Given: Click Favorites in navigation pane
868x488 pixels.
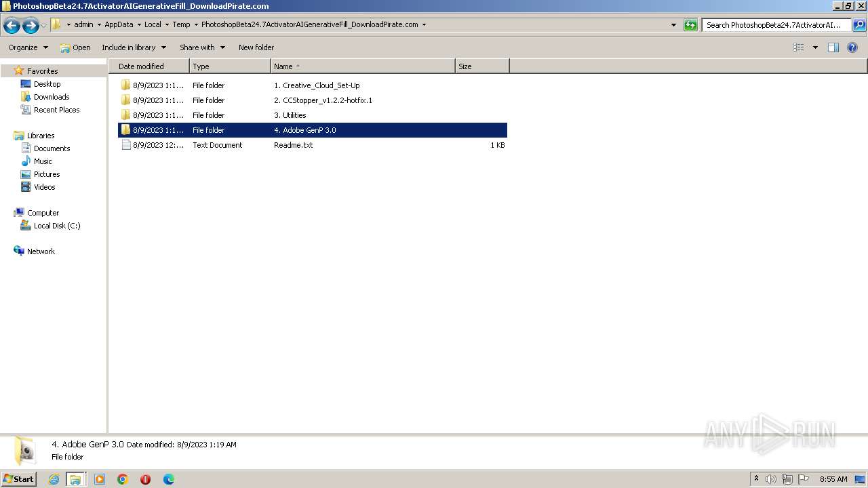Looking at the screenshot, I should (x=42, y=71).
